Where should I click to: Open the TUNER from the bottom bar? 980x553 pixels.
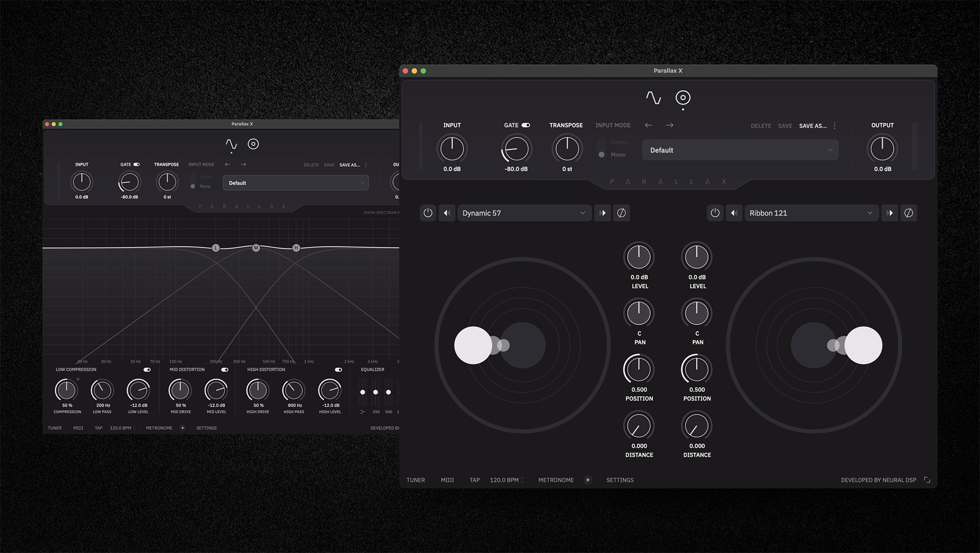tap(416, 480)
